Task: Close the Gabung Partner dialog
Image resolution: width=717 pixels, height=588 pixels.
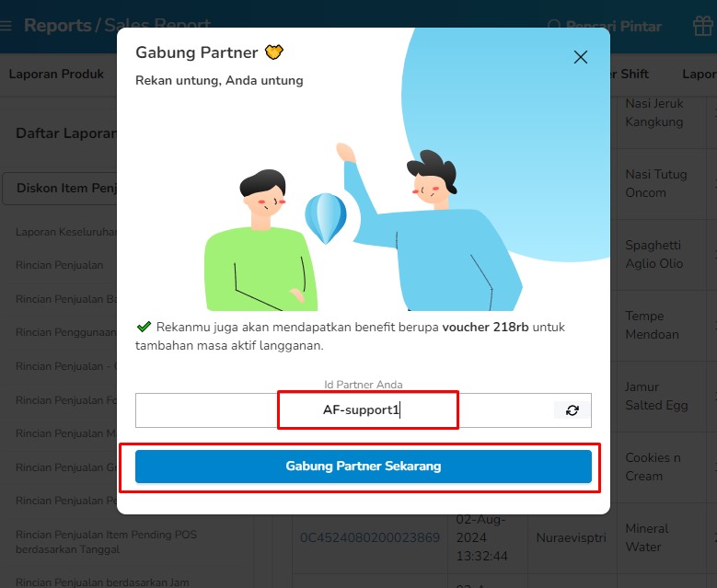Action: pyautogui.click(x=580, y=57)
